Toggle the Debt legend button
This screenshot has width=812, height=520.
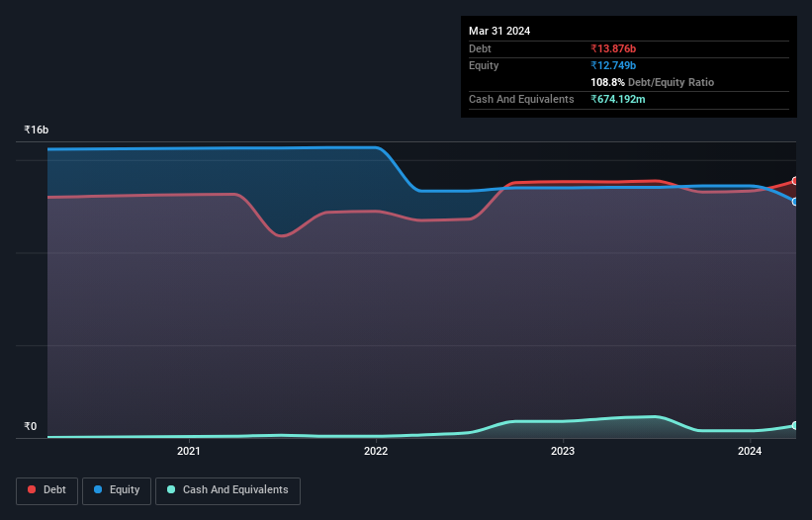47,490
